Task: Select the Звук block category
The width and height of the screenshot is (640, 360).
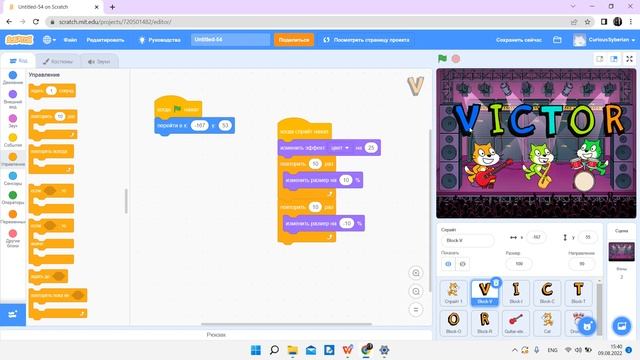Action: coord(13,121)
